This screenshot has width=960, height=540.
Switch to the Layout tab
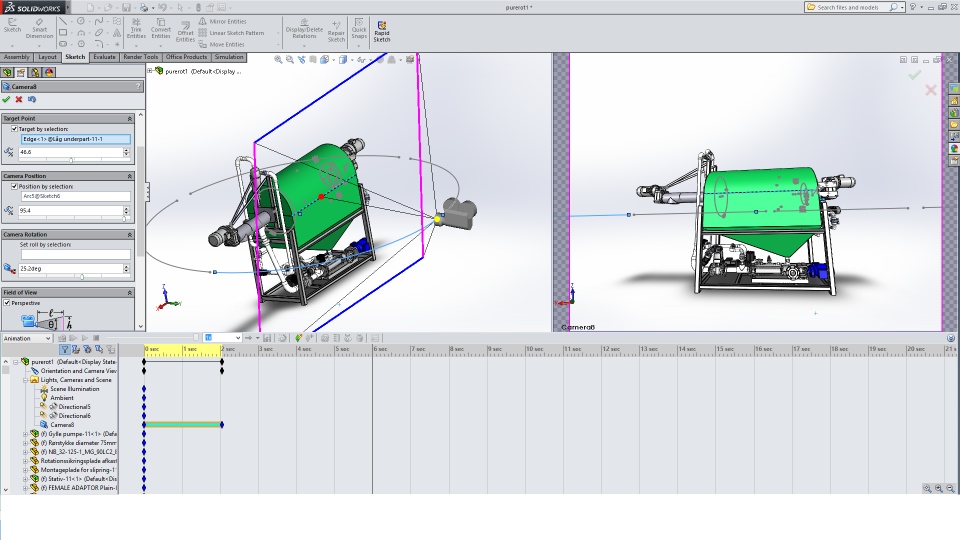point(47,57)
